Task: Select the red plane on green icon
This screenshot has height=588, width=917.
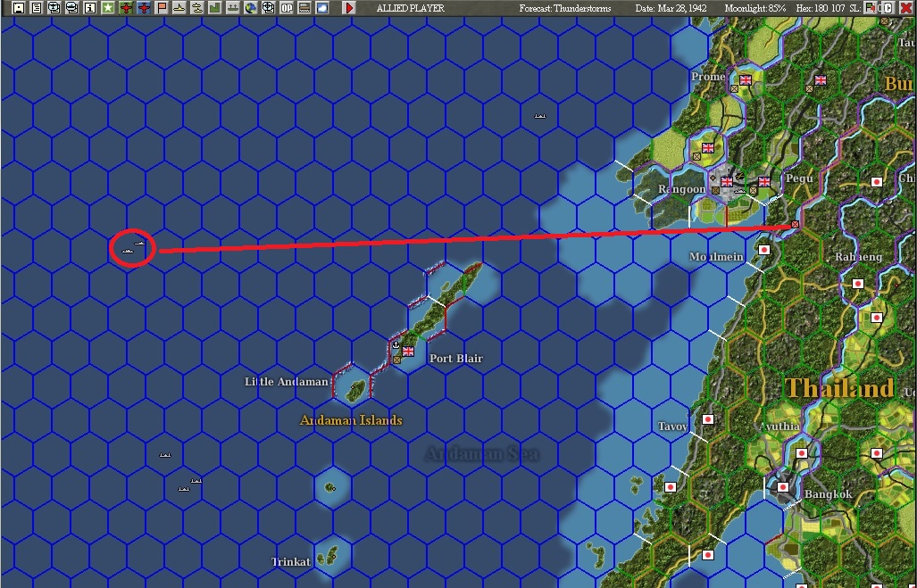Action: (126, 8)
